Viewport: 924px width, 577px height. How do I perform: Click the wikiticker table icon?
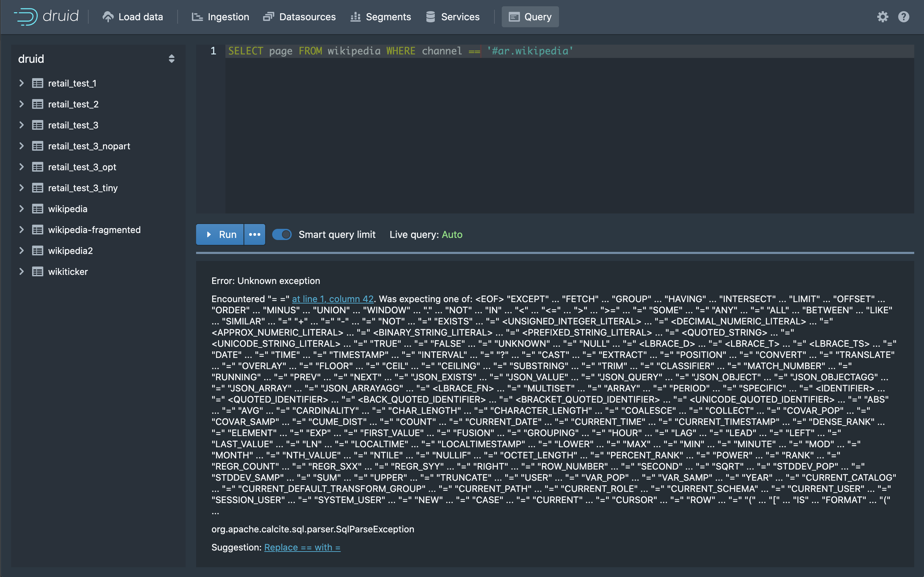pyautogui.click(x=37, y=272)
